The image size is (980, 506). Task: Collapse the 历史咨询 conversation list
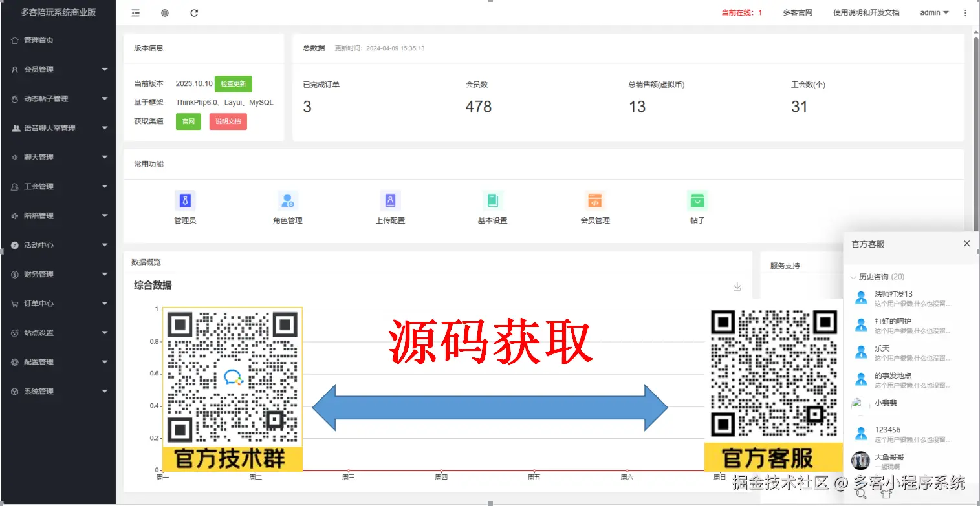tap(853, 276)
